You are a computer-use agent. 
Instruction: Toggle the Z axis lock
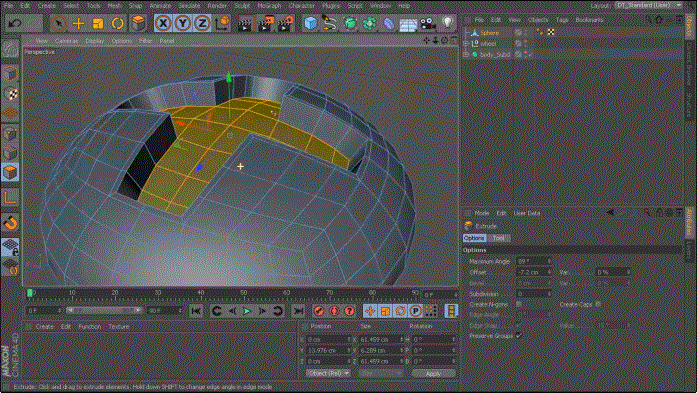coord(202,23)
